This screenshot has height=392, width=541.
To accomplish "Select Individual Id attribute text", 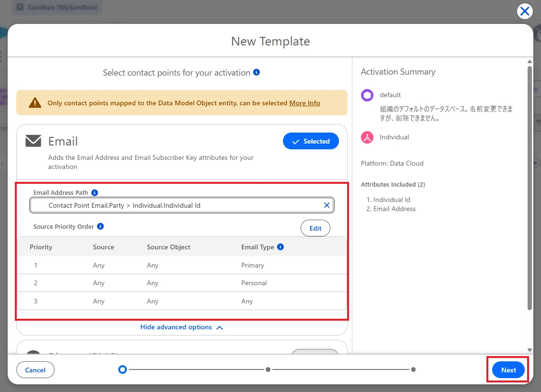I will pyautogui.click(x=392, y=200).
